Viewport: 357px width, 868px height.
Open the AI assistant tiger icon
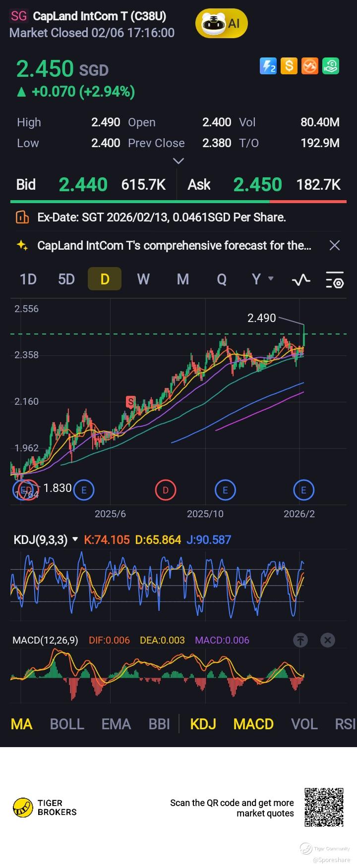coord(221,23)
